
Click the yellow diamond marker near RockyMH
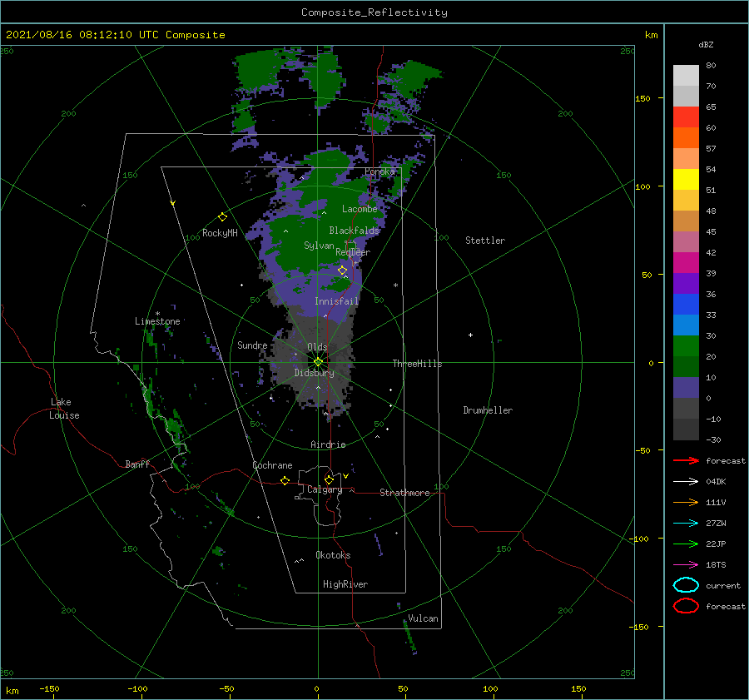pos(222,217)
